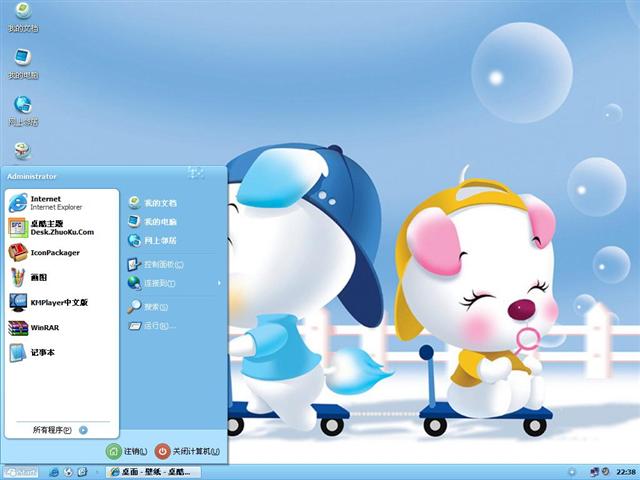Screen dimensions: 640x480
Task: Click the third quick launch icon
Action: pos(82,472)
